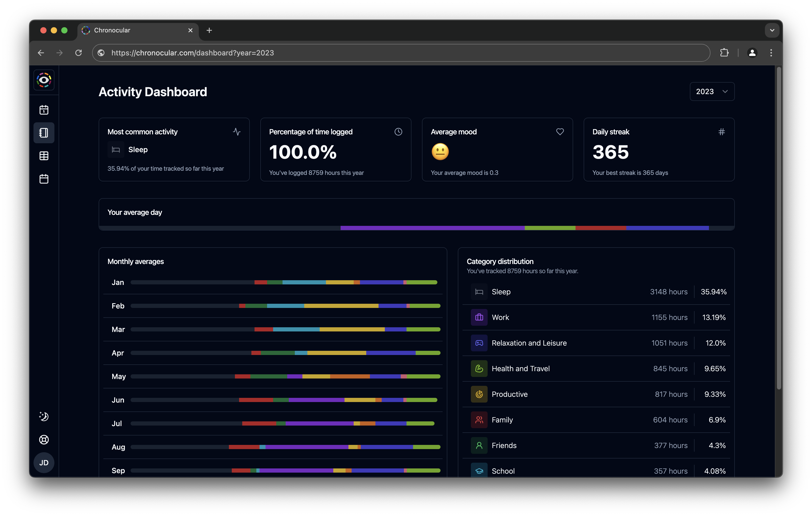Click the Chronocular browser tab
The width and height of the screenshot is (812, 516).
click(x=138, y=30)
